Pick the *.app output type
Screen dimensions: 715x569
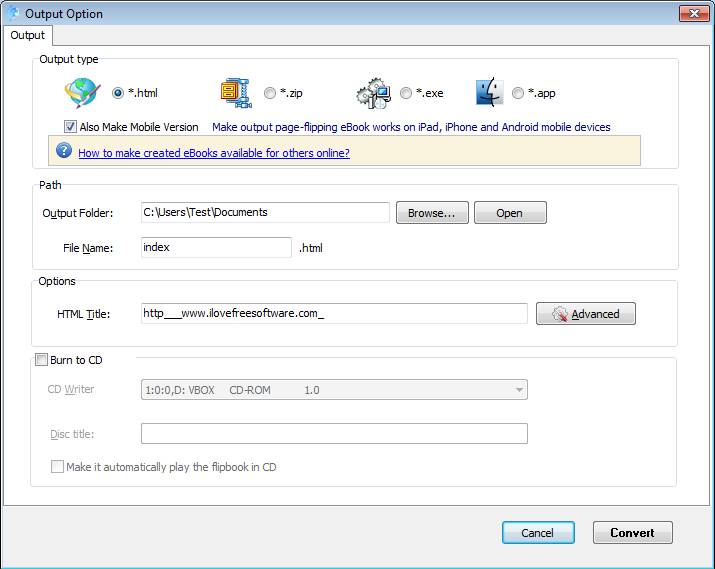pos(518,93)
